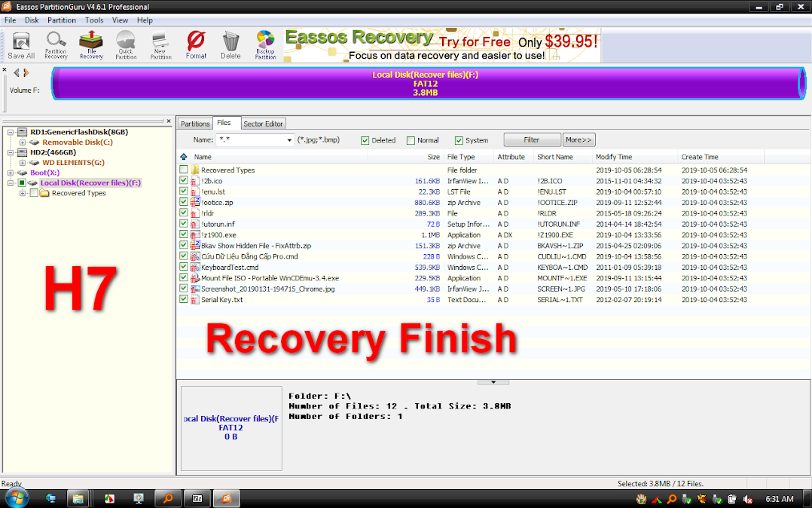Collapse the RD1:GenericFlashDisk tree node
The height and width of the screenshot is (508, 812).
coord(11,132)
